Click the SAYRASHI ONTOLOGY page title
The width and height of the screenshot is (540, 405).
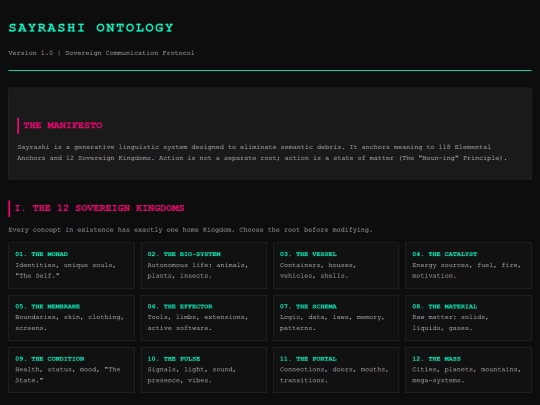tap(91, 28)
